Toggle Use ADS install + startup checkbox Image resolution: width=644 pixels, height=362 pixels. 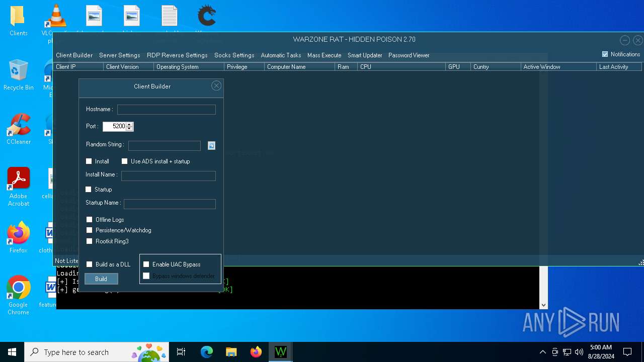click(x=125, y=161)
